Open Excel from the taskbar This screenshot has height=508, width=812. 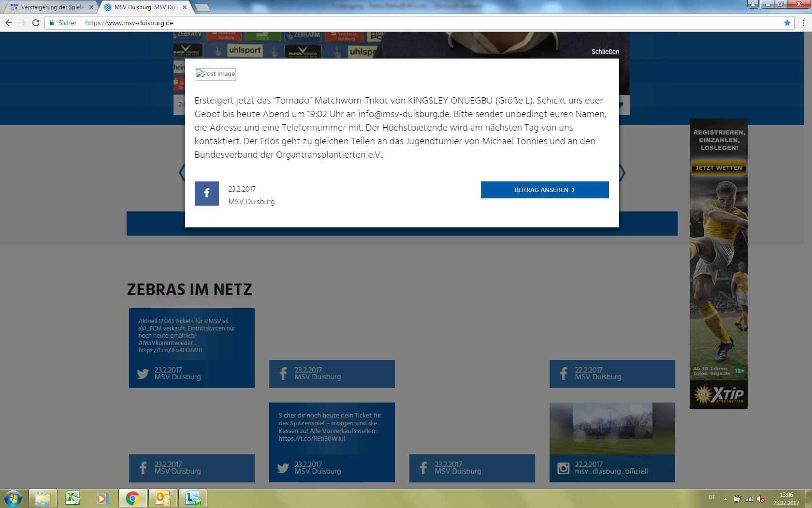72,498
